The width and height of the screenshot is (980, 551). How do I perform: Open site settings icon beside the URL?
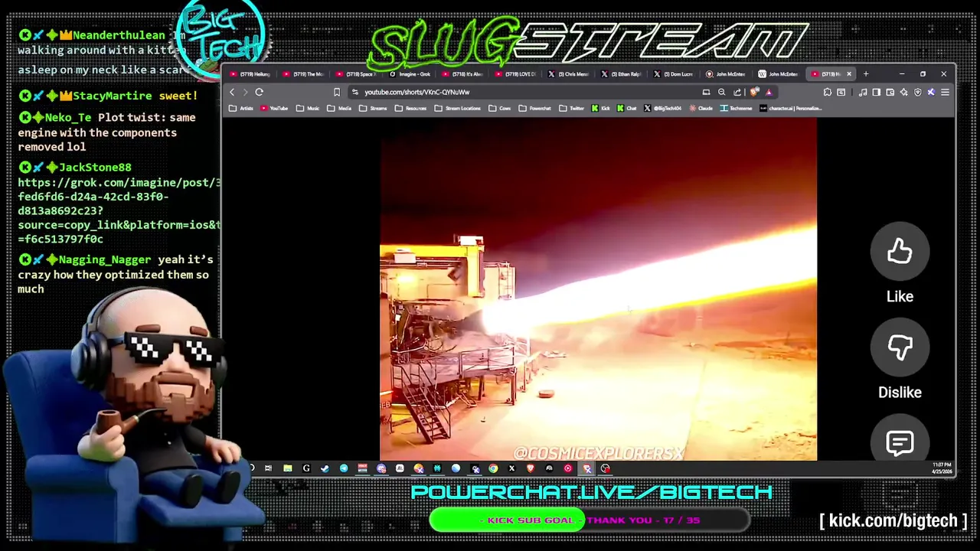(x=354, y=92)
